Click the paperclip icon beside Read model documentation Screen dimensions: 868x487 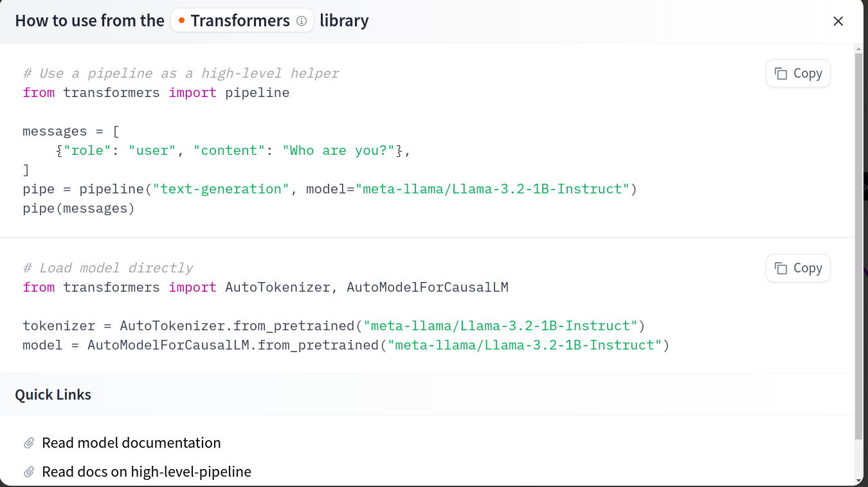29,443
